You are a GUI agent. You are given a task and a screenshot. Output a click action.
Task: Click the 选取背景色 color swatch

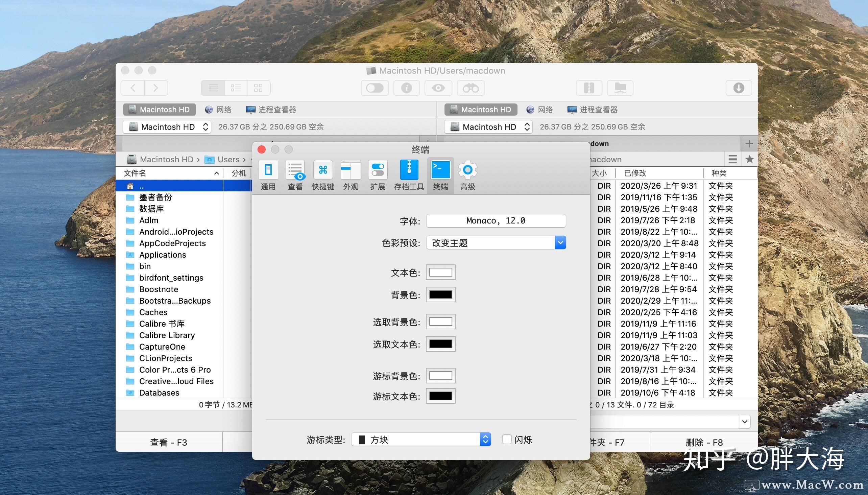point(440,322)
